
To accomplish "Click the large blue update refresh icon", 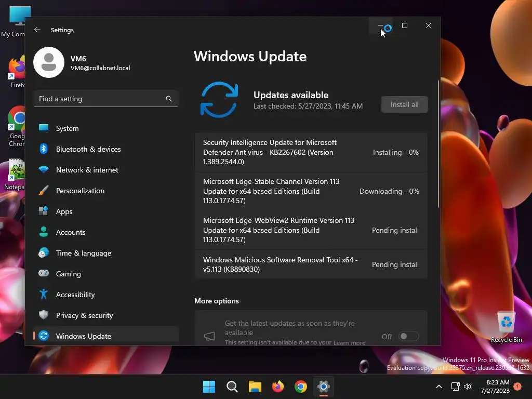I will (219, 100).
